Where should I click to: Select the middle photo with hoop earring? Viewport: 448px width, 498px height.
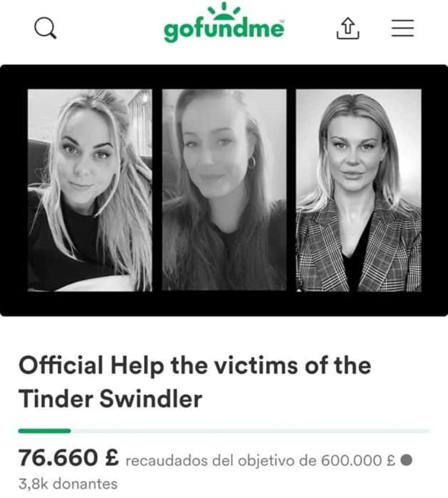click(x=224, y=190)
